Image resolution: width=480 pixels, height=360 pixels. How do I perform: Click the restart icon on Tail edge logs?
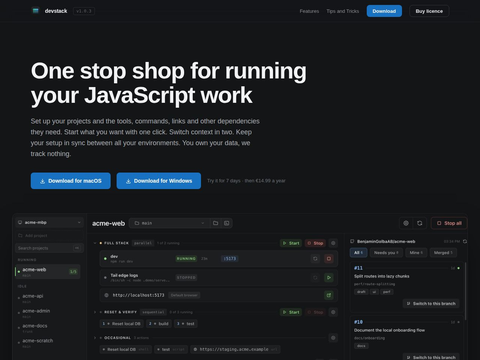315,278
